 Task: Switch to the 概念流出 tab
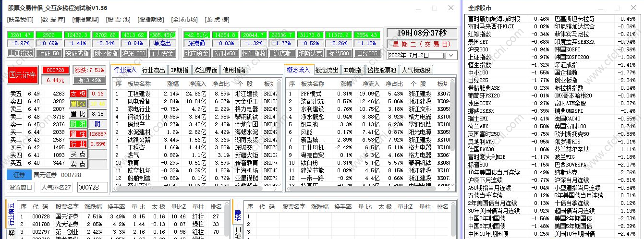pos(327,70)
